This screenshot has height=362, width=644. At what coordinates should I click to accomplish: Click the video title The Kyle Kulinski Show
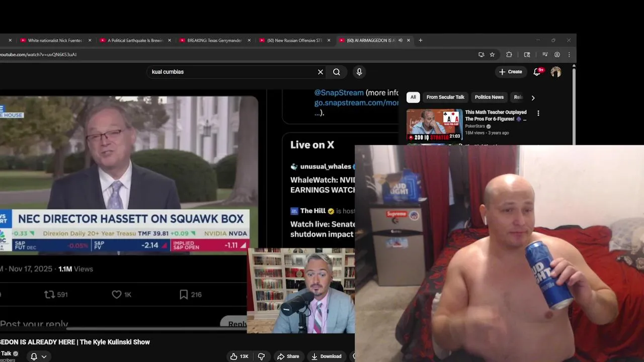(75, 342)
